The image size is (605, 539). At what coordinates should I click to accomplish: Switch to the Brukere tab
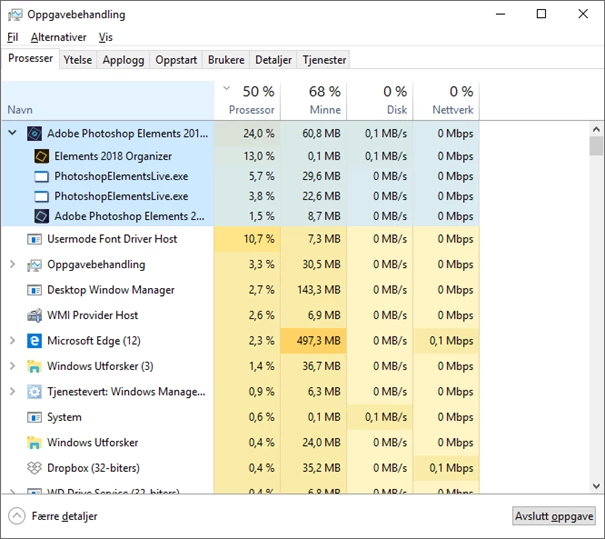point(226,60)
